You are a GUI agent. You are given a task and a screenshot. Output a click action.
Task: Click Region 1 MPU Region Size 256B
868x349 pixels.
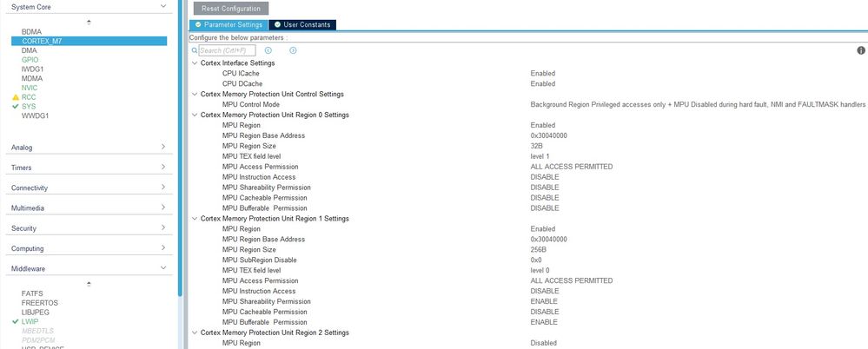[538, 249]
